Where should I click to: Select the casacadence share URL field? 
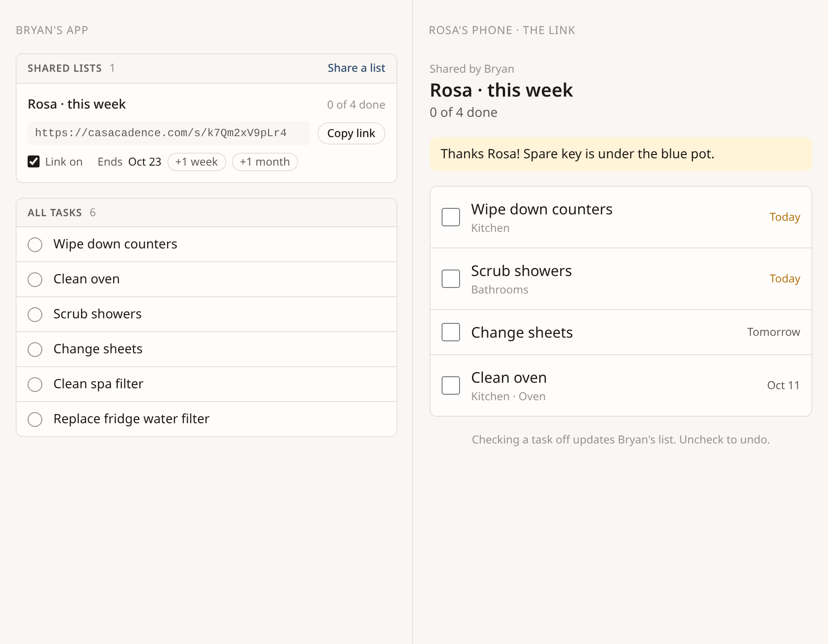169,133
